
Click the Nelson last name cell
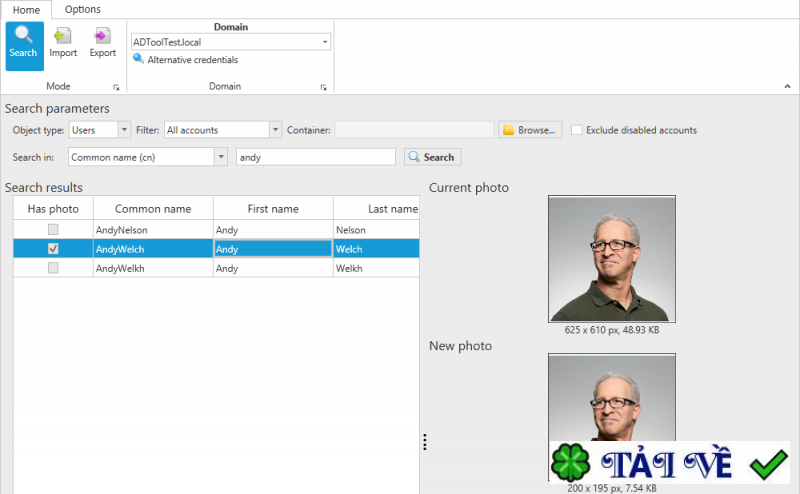click(x=377, y=230)
